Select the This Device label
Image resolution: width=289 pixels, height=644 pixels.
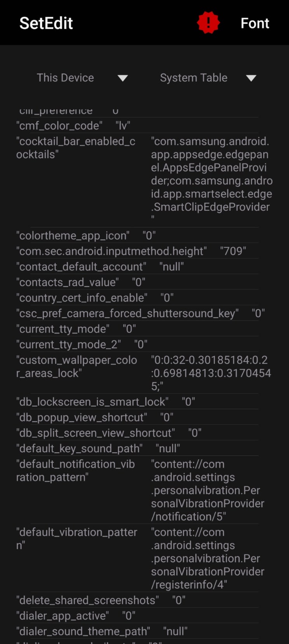[65, 78]
